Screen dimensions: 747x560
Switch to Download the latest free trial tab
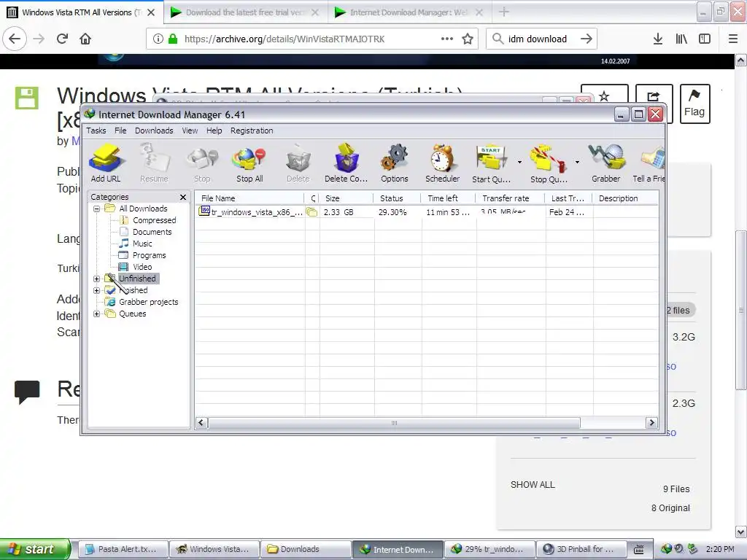point(244,12)
